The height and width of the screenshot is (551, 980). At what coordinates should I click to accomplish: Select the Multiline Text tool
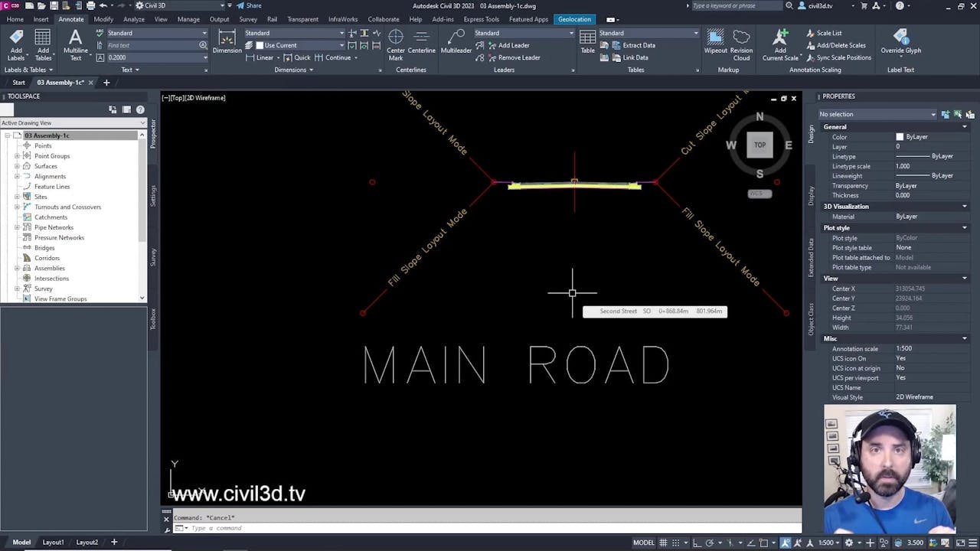coord(75,44)
